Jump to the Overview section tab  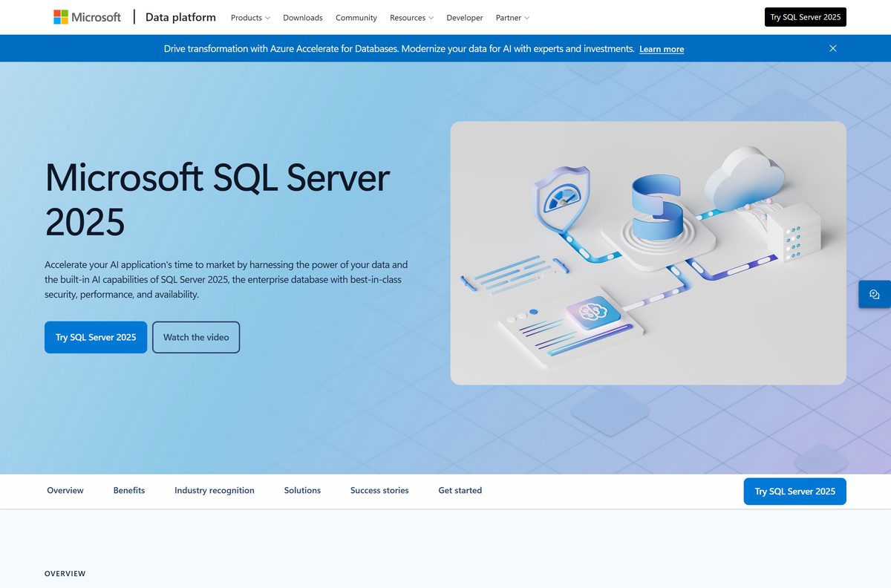pos(65,491)
